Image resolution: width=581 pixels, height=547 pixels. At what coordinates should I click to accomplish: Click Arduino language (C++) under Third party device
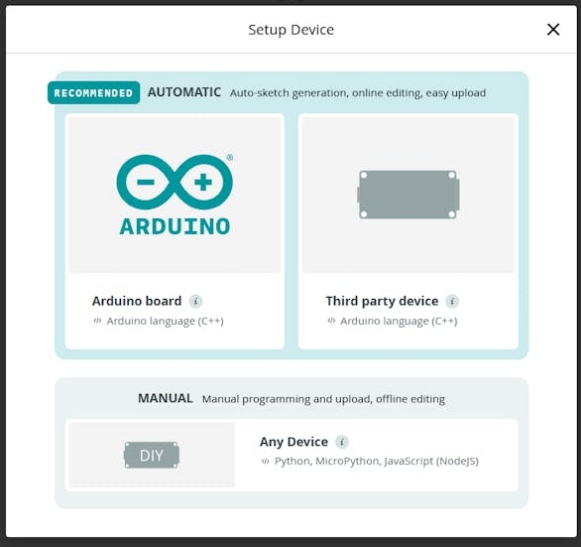pos(399,321)
